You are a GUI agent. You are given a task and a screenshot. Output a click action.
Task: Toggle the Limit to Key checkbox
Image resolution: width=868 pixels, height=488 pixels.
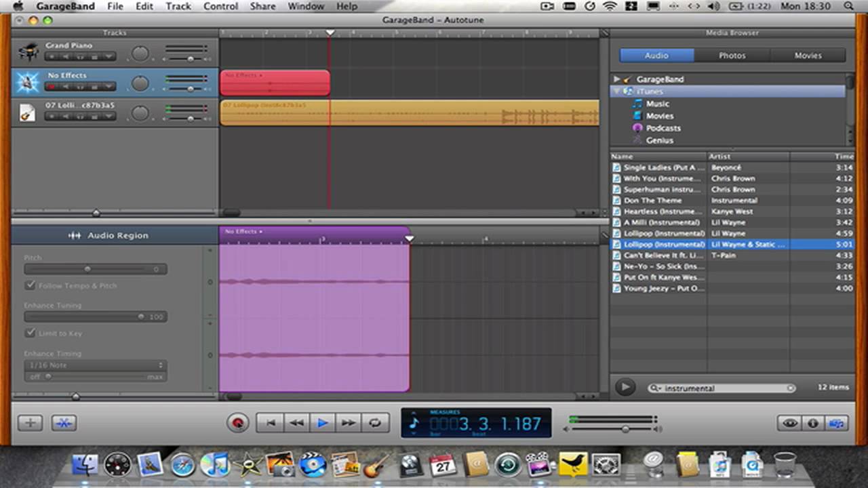[x=30, y=333]
